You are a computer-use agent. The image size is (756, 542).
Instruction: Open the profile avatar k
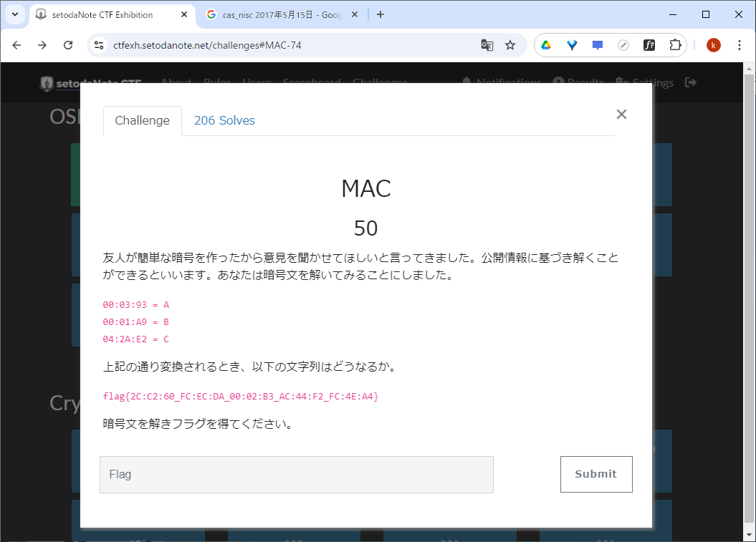point(714,45)
